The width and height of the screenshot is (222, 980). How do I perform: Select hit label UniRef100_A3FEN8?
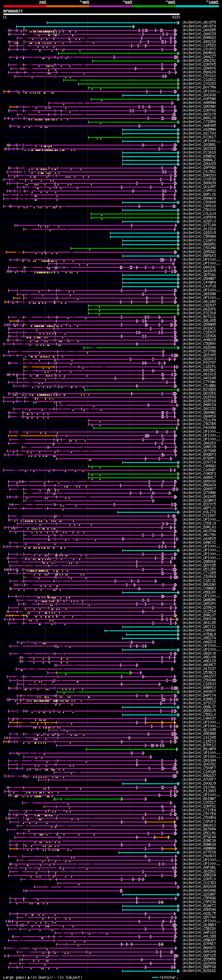[199, 99]
